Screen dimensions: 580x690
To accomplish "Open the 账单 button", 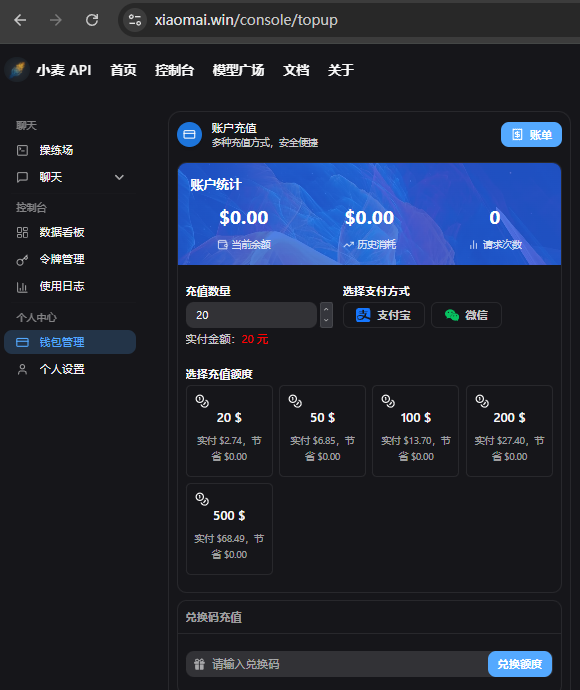I will [531, 135].
